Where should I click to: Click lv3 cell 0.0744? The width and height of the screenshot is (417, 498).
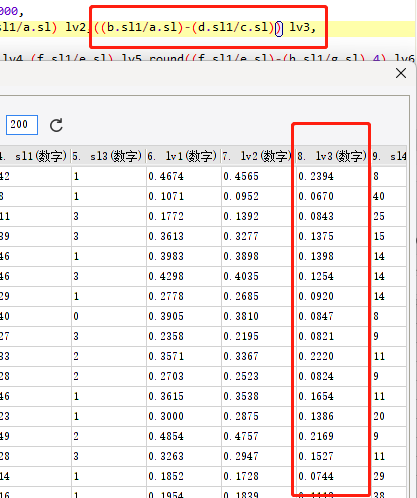click(x=333, y=476)
